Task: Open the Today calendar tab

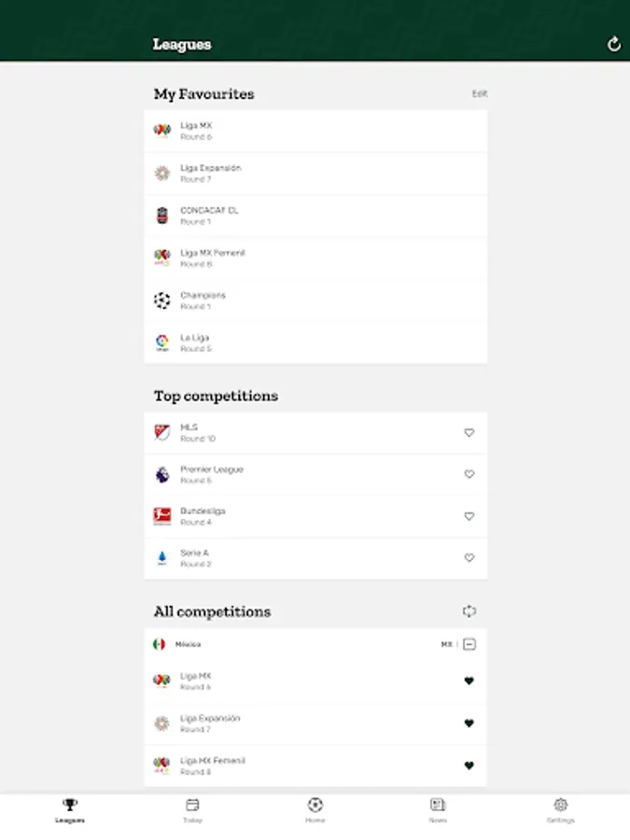Action: pyautogui.click(x=192, y=805)
